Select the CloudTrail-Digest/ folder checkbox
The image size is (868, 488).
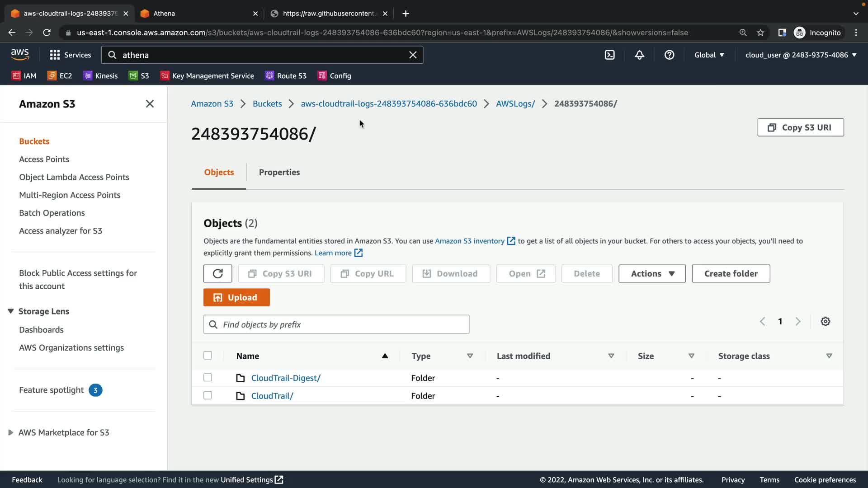208,377
